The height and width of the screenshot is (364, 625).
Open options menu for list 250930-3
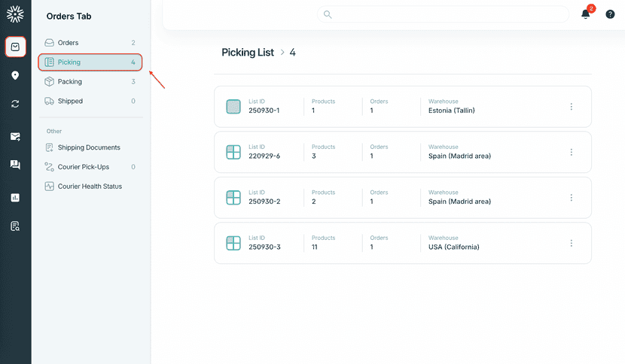coord(571,243)
